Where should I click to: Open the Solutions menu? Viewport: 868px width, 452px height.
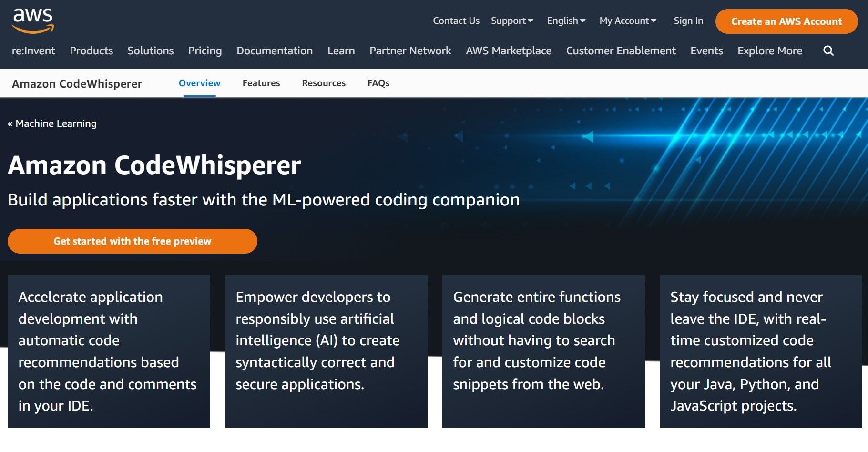click(150, 51)
